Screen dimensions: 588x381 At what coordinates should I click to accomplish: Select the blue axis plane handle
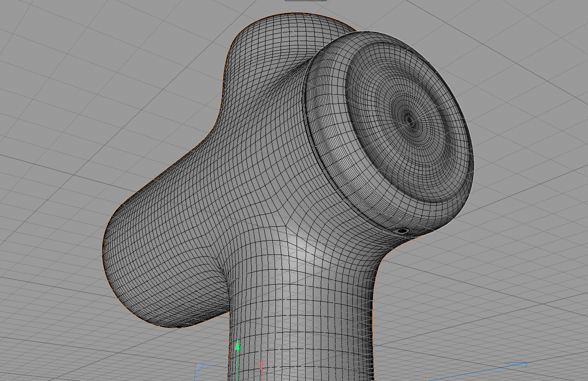pyautogui.click(x=199, y=368)
